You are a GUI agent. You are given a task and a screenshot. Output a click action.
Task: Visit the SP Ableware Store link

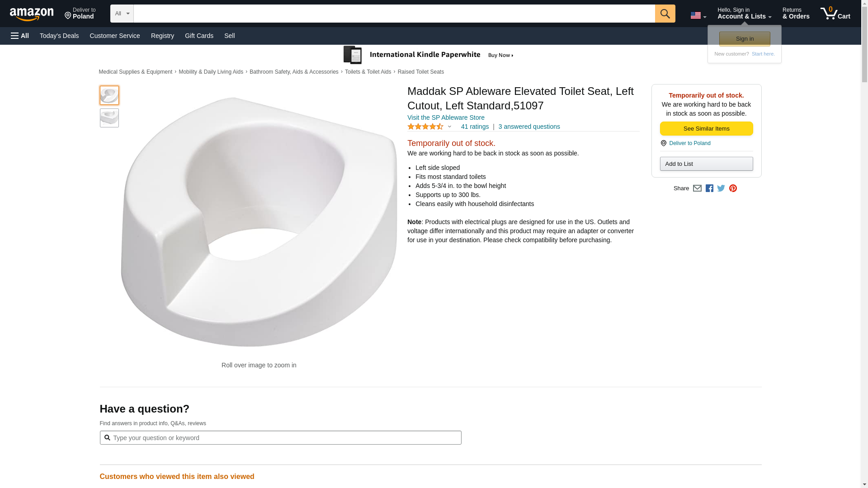(x=446, y=117)
